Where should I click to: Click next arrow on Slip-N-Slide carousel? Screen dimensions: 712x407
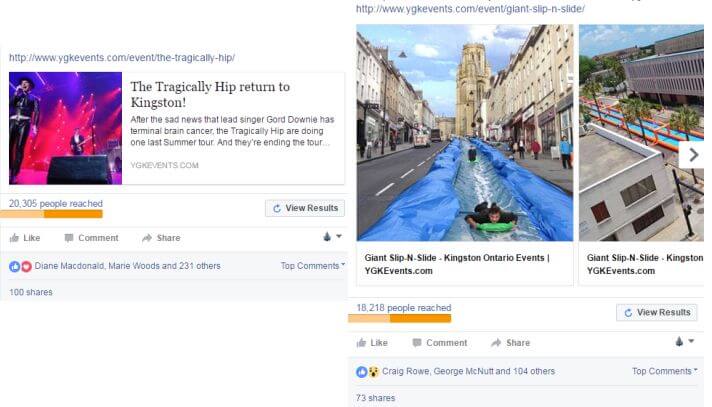pyautogui.click(x=692, y=154)
